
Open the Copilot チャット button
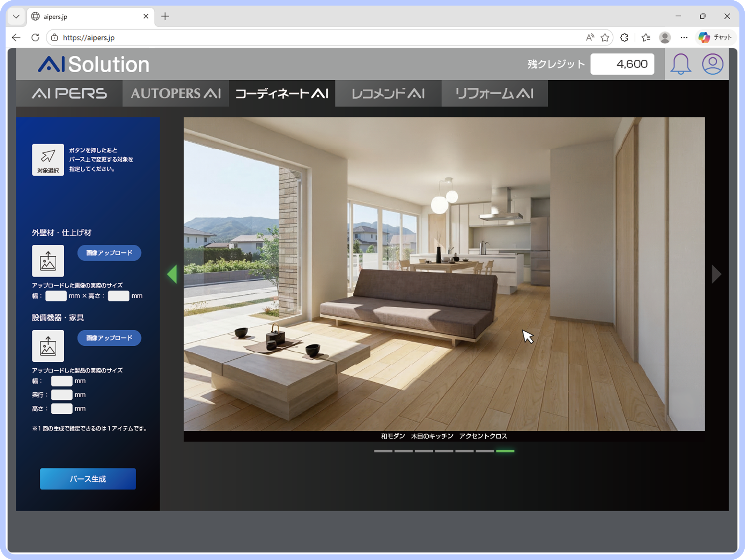click(715, 37)
